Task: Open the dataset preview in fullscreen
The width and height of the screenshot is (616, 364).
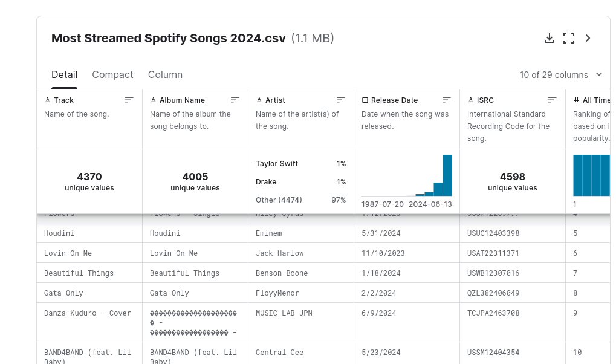Action: [x=568, y=39]
